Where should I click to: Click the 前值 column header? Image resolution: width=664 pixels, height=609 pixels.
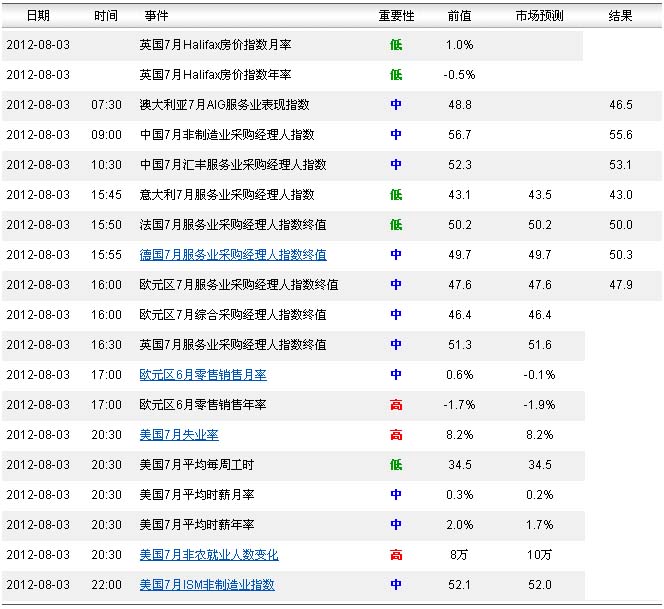coord(459,16)
